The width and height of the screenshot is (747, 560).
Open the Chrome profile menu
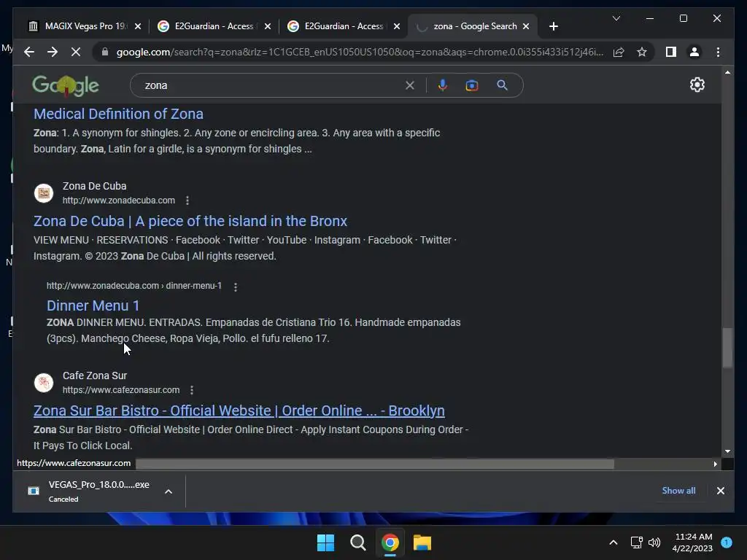click(x=694, y=52)
